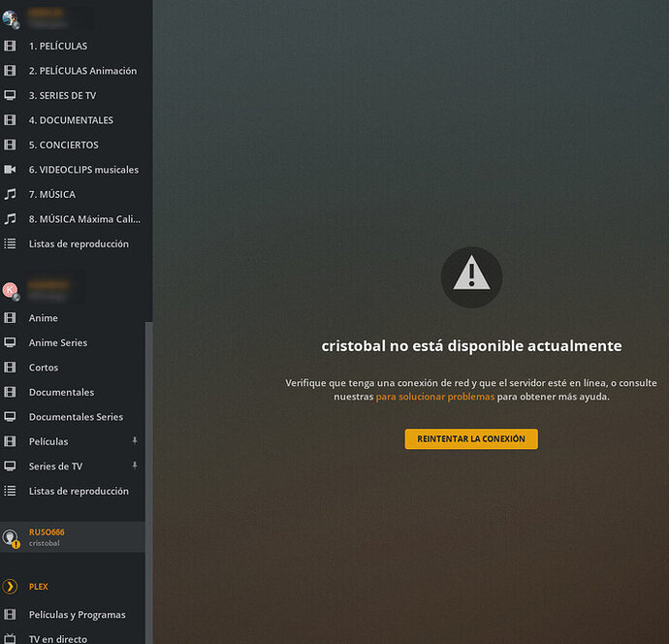Click the sidebar vertical scrollbar
The image size is (669, 644).
149,482
